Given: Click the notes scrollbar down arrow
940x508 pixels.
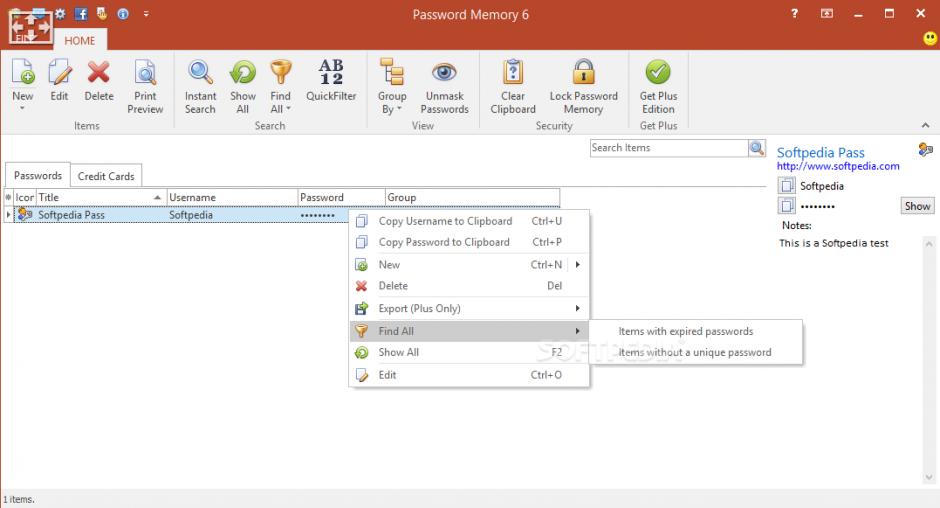Looking at the screenshot, I should click(x=929, y=477).
